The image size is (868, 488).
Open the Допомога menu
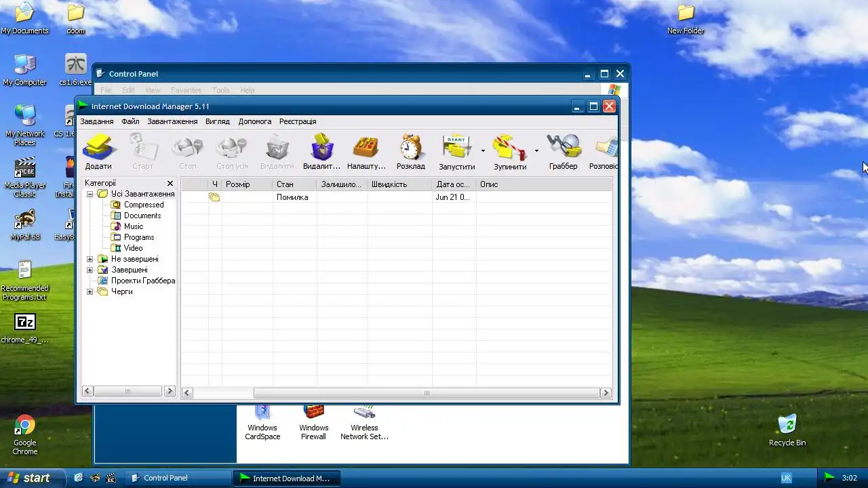click(x=255, y=121)
